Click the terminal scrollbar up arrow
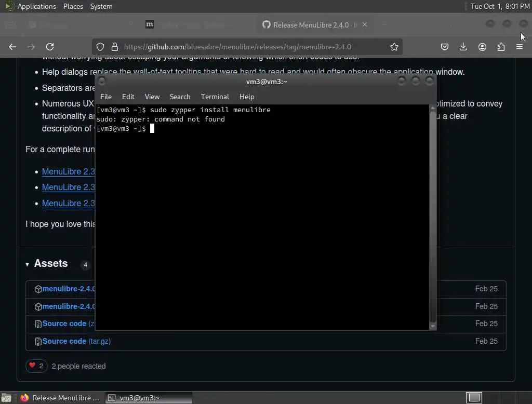Screen dimensions: 532x404 433,108
